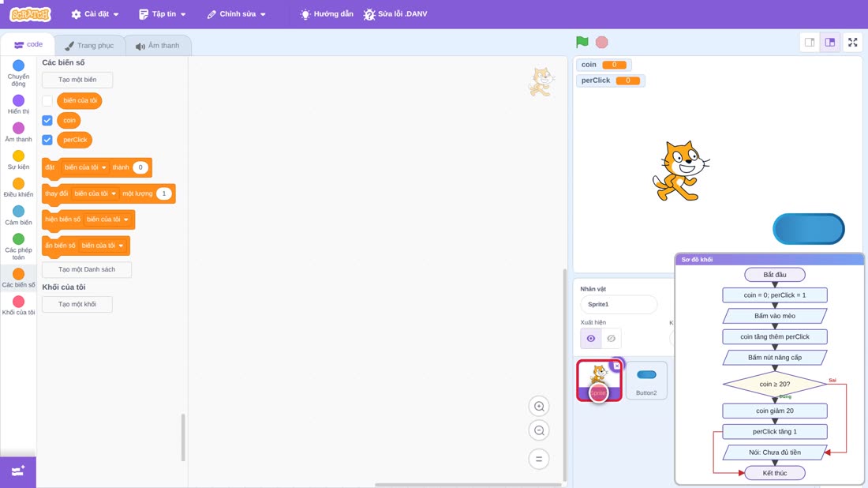The width and height of the screenshot is (868, 488).
Task: Click the 'Tạo một biến' button
Action: point(77,80)
